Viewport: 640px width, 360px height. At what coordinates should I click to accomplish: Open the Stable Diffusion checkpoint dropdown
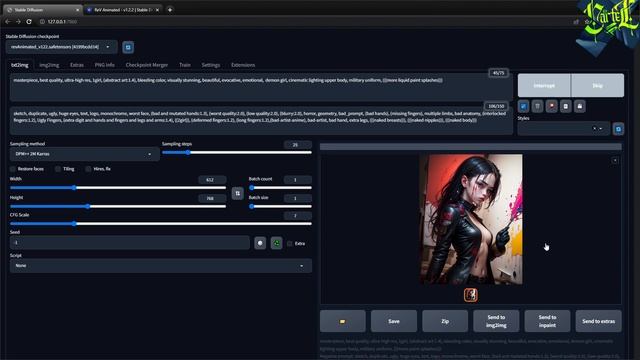click(62, 47)
